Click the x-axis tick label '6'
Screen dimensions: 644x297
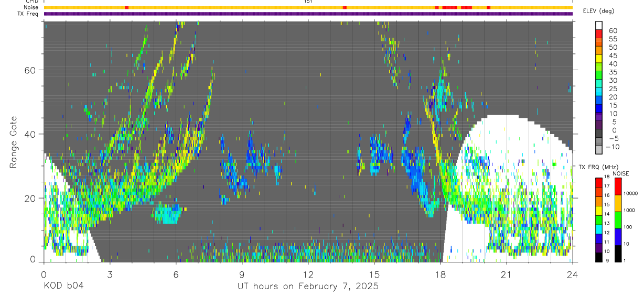click(x=176, y=274)
